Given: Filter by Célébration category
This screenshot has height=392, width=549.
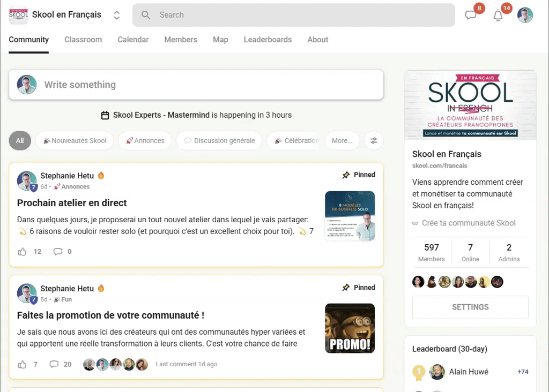Looking at the screenshot, I should pos(293,141).
